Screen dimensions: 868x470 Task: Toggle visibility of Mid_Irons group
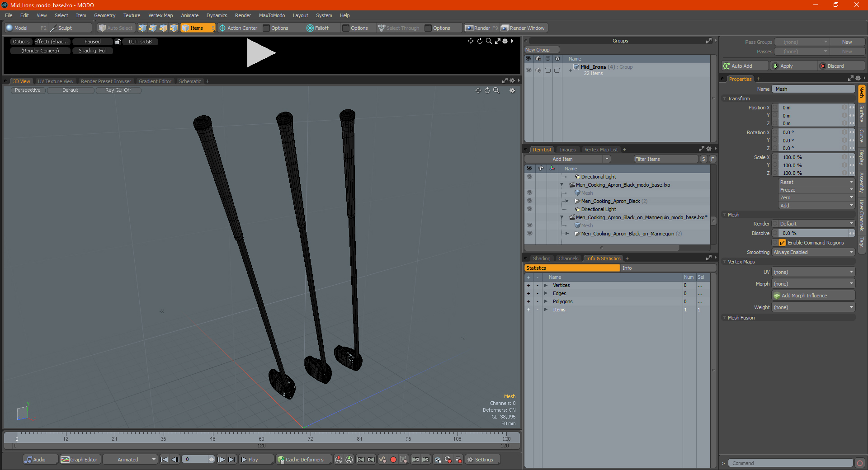point(528,70)
